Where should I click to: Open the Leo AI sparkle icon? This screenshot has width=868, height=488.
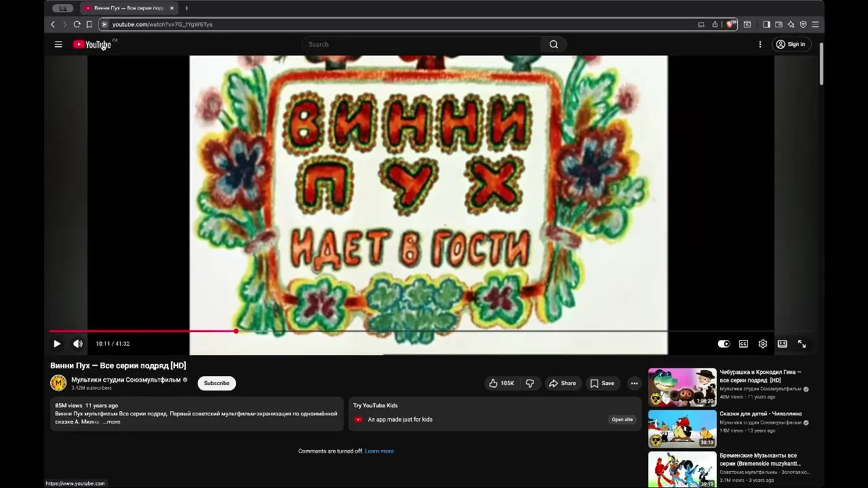[791, 24]
